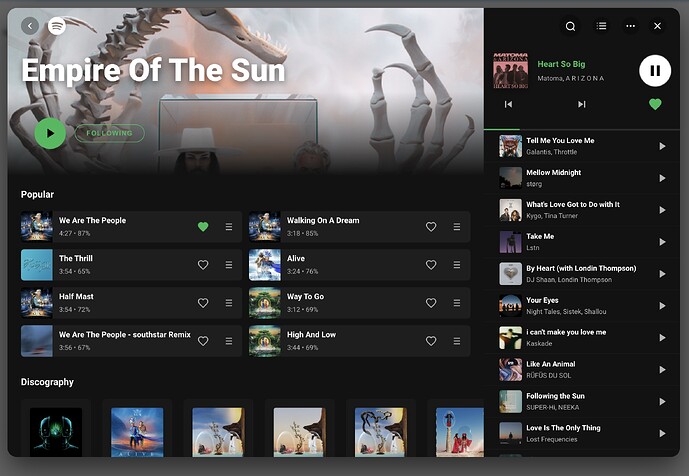Open the Half Mast track in Popular
The width and height of the screenshot is (689, 476).
point(110,302)
